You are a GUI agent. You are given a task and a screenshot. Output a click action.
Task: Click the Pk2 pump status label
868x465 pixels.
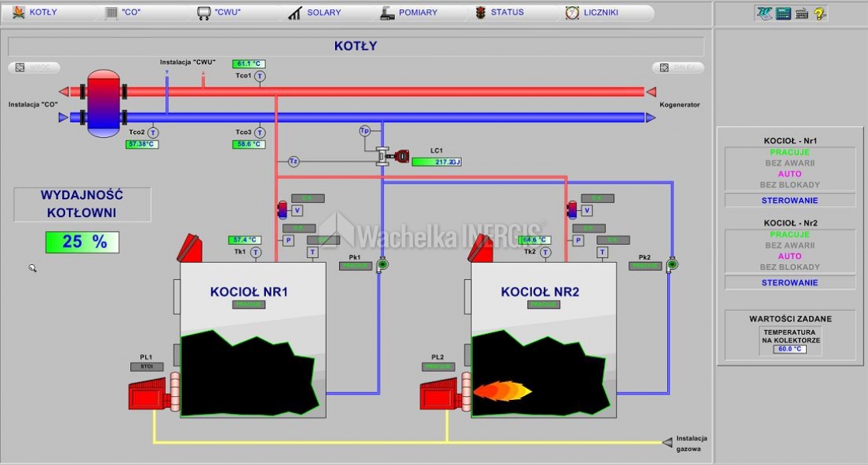[x=645, y=266]
